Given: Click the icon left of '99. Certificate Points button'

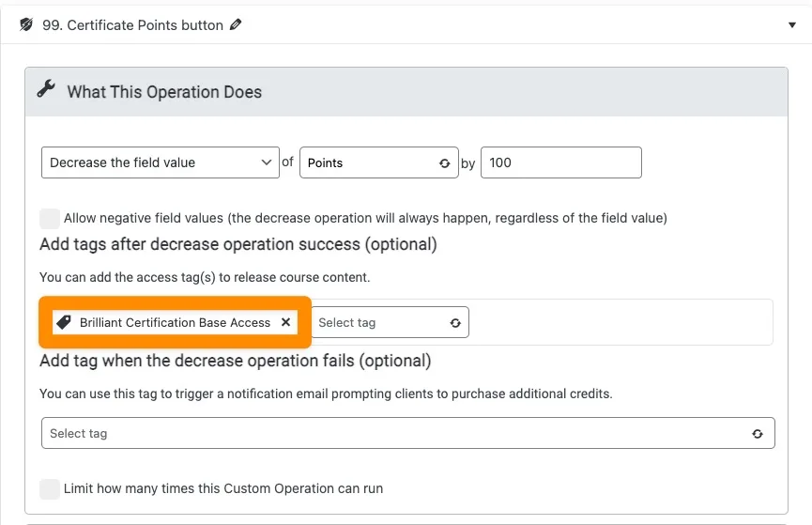Looking at the screenshot, I should (x=26, y=25).
